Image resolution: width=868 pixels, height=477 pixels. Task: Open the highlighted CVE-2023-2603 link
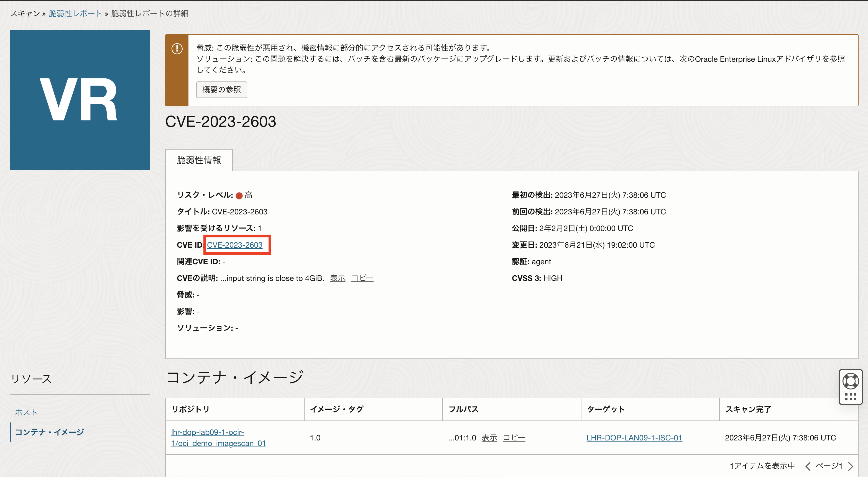click(235, 245)
